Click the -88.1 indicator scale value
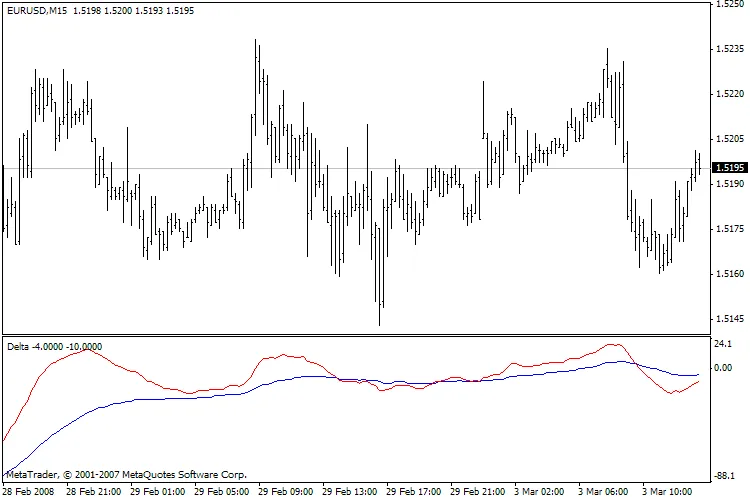 click(x=724, y=476)
